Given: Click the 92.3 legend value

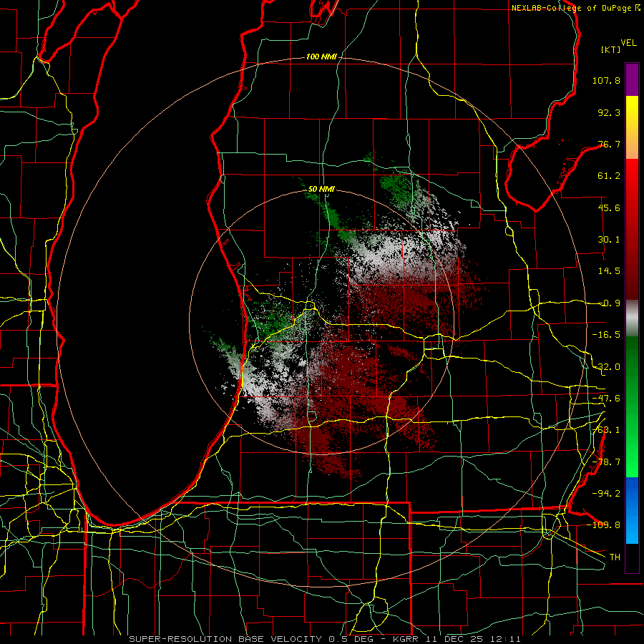Looking at the screenshot, I should 609,112.
